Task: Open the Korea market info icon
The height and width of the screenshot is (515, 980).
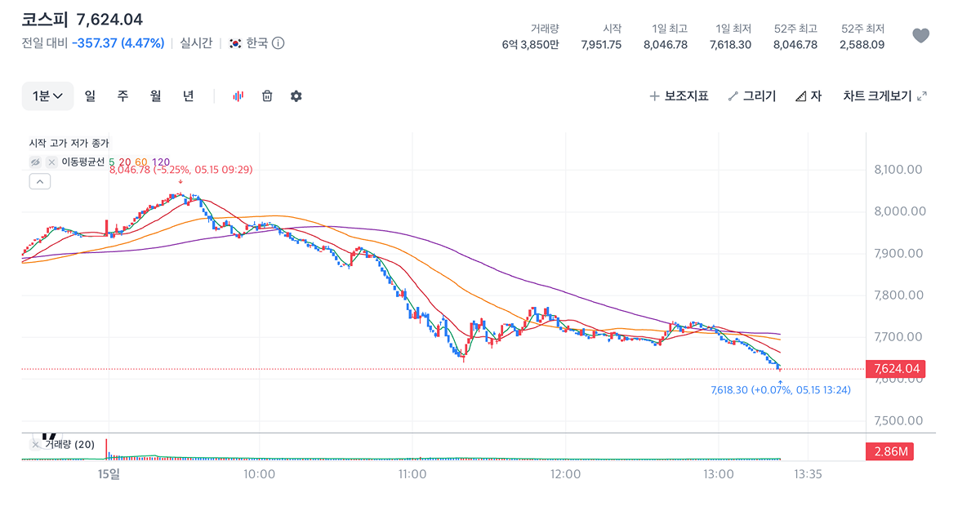Action: [x=278, y=42]
